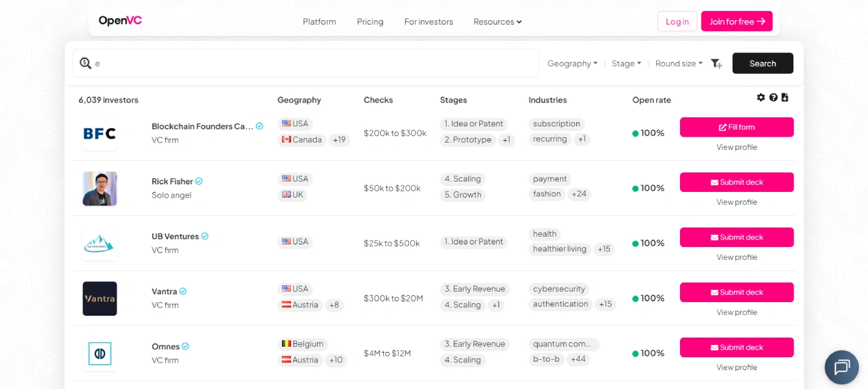The height and width of the screenshot is (389, 868).
Task: Click the subscription industry tag
Action: [556, 124]
